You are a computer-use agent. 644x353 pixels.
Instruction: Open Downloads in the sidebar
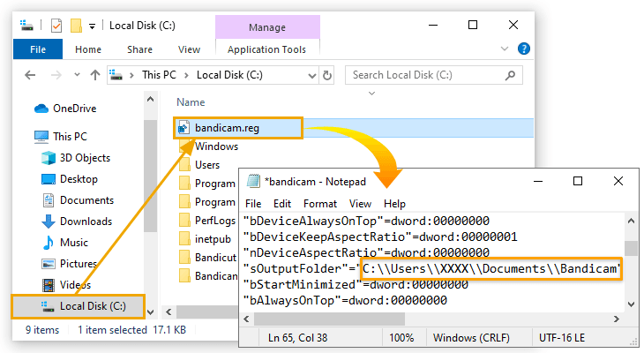coord(86,222)
